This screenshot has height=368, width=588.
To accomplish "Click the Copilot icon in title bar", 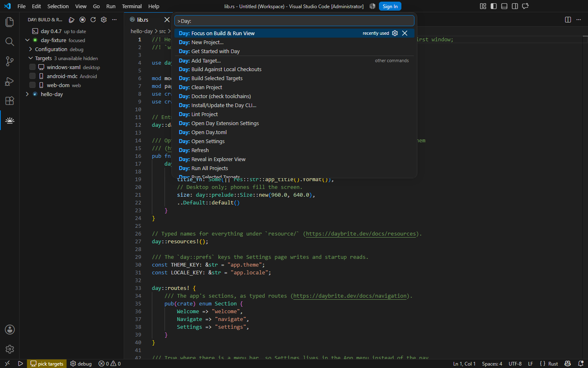I will point(372,6).
